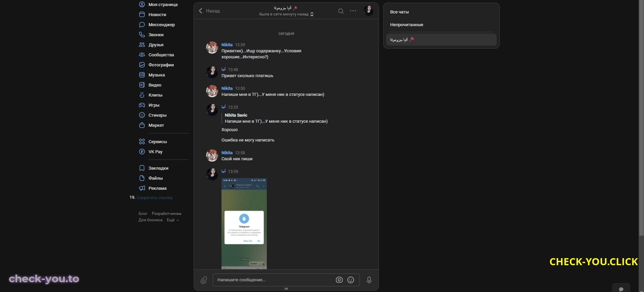The height and width of the screenshot is (292, 644).
Task: Open Мессенджер sidebar icon
Action: coord(142,24)
